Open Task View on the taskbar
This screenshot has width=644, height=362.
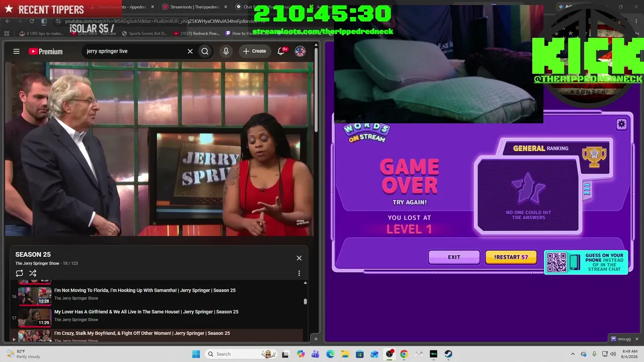click(285, 354)
